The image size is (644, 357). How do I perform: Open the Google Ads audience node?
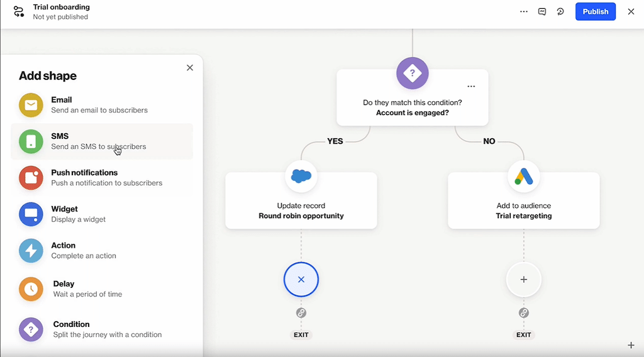(523, 177)
